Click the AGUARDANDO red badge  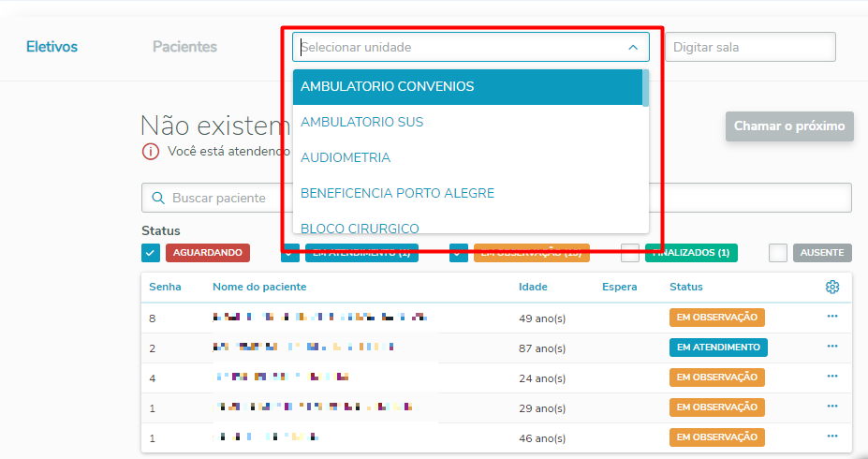[x=208, y=253]
